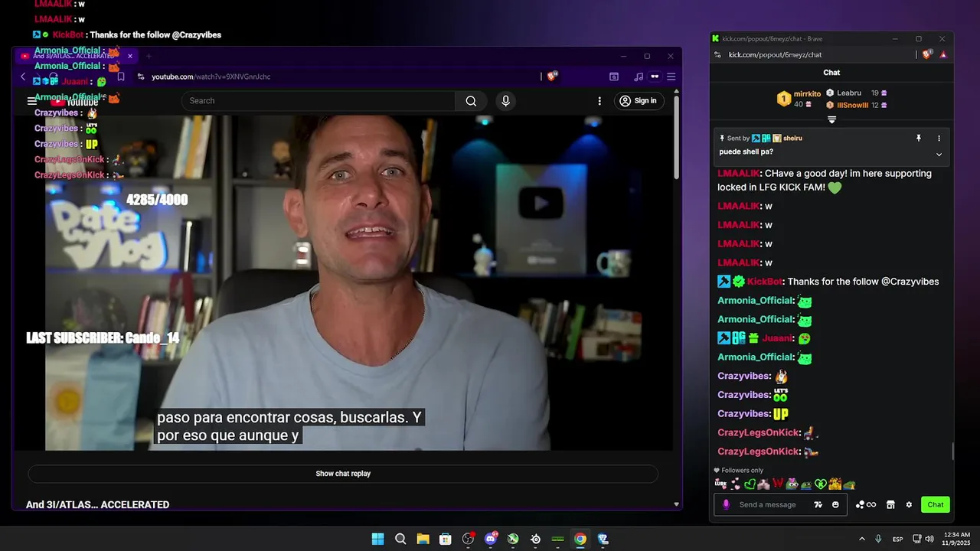This screenshot has height=551, width=980.
Task: Expand the pinned message chevron
Action: (x=939, y=154)
